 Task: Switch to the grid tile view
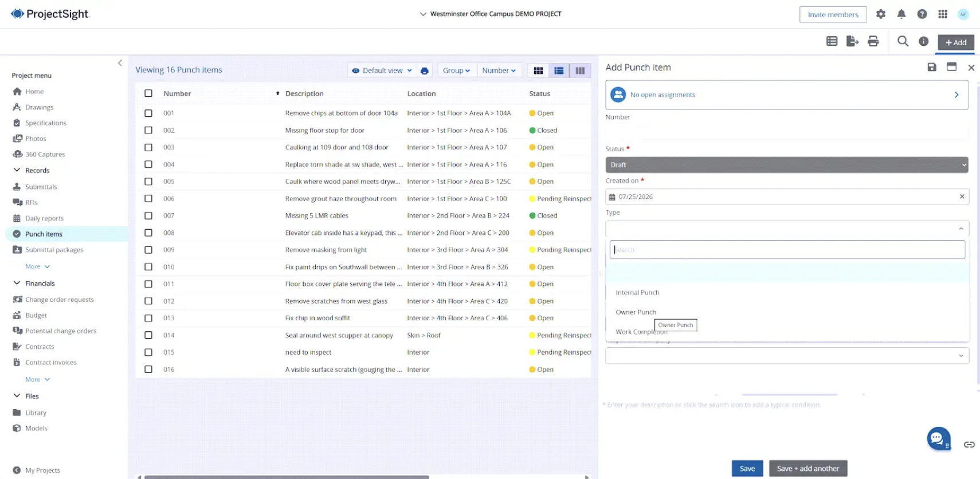(x=538, y=70)
